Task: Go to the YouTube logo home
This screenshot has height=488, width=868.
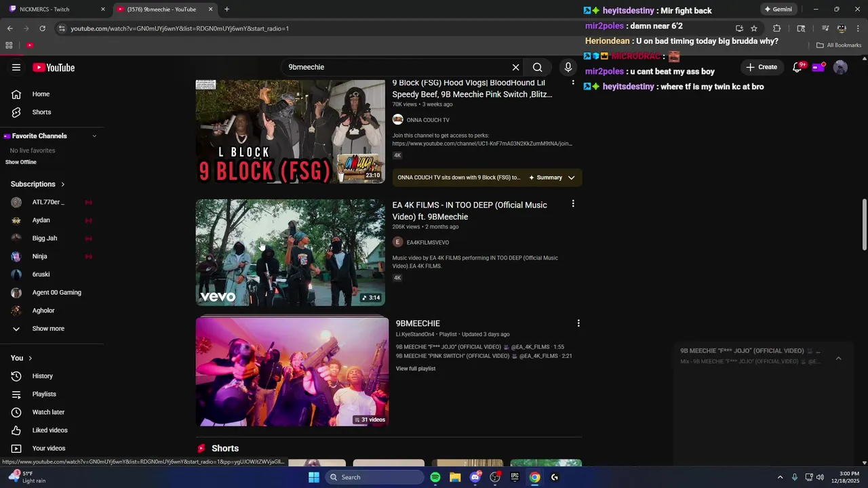Action: 54,67
